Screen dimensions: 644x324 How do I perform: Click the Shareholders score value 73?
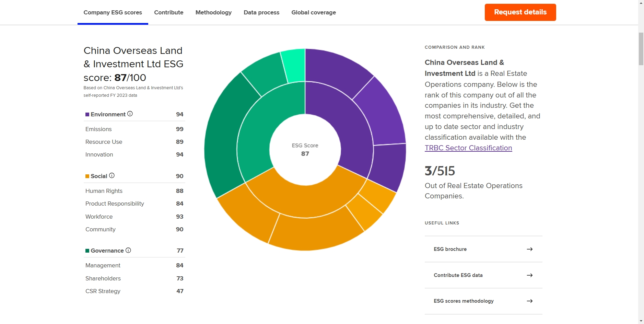(180, 278)
